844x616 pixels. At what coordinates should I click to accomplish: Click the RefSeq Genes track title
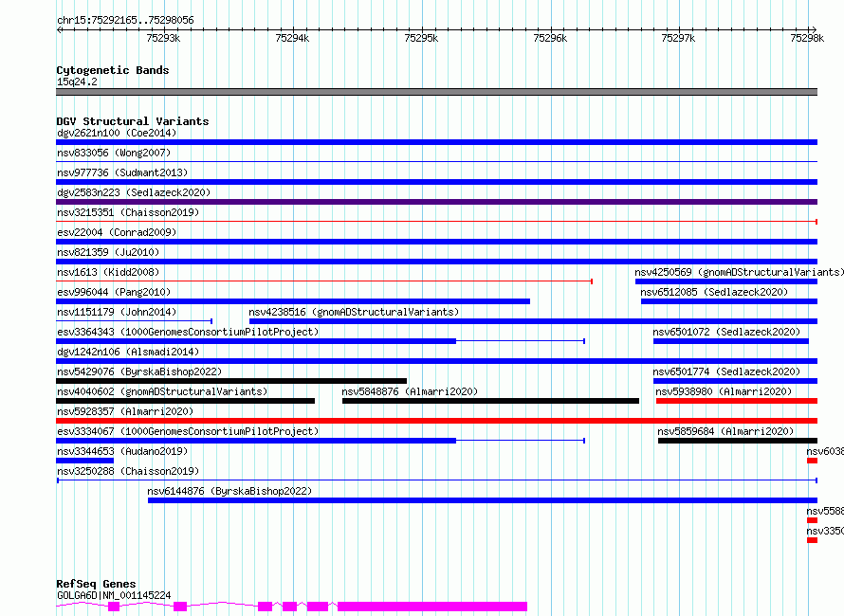click(96, 584)
